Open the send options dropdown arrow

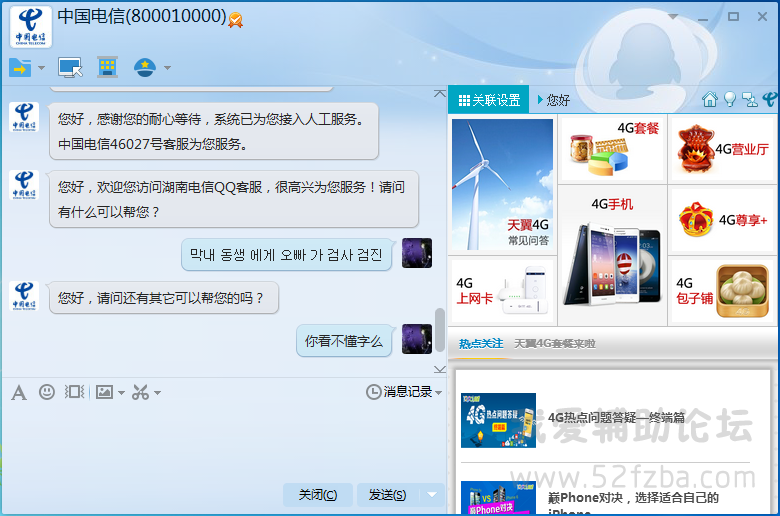point(432,495)
